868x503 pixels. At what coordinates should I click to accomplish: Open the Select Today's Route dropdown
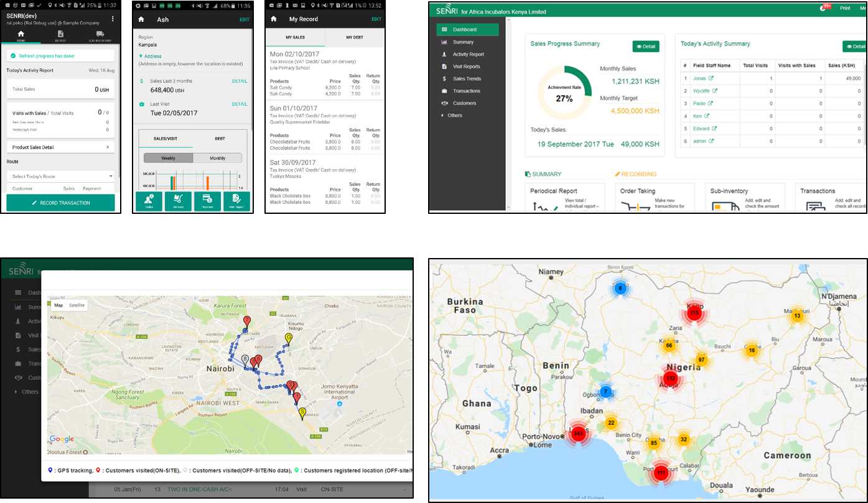[60, 177]
